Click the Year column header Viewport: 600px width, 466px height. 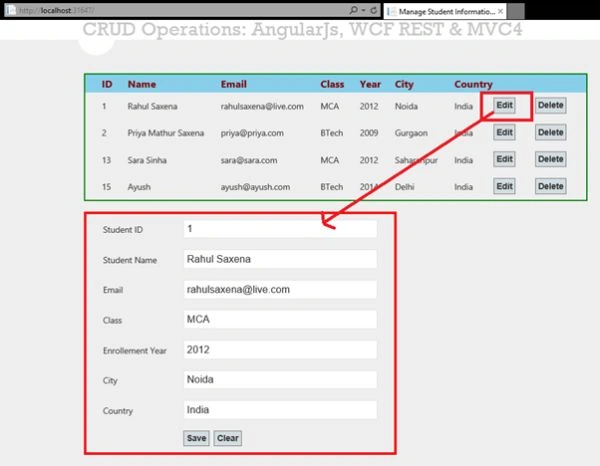[370, 84]
